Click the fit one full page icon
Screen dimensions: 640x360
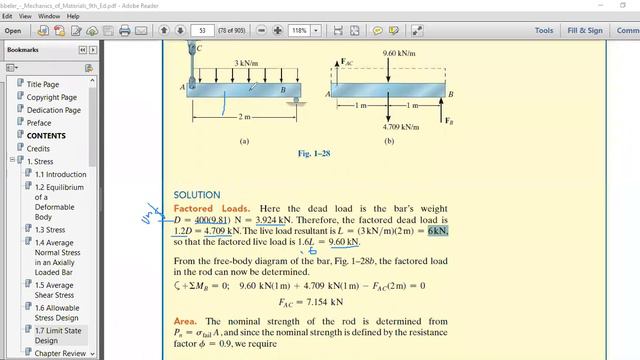point(355,31)
